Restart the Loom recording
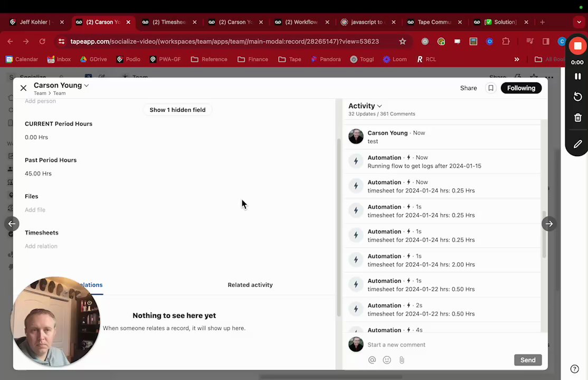Screen dimensions: 588x380 pyautogui.click(x=577, y=97)
